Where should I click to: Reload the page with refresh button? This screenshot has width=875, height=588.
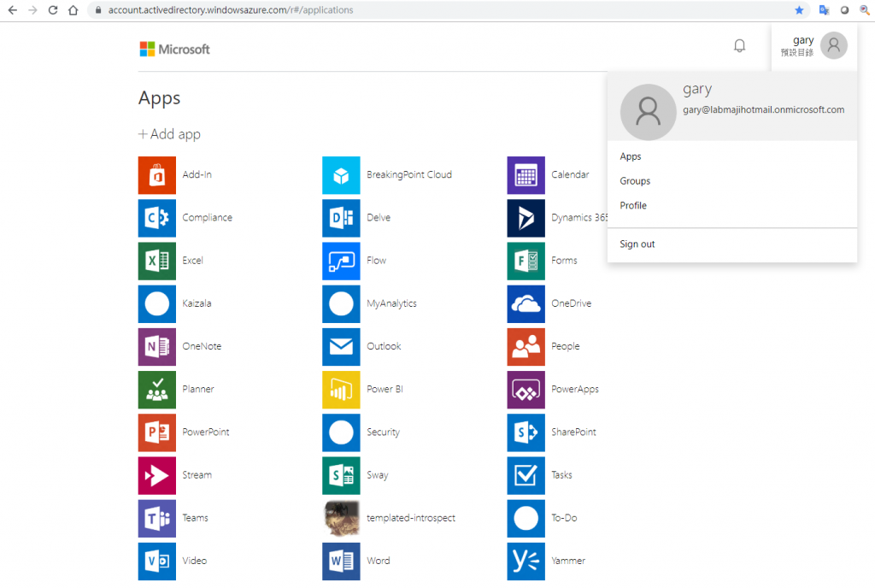click(x=52, y=10)
